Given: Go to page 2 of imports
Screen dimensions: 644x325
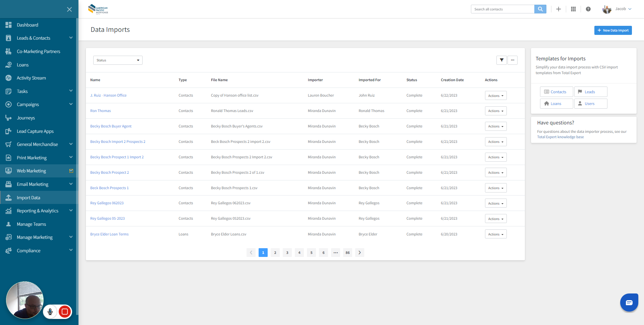Looking at the screenshot, I should pos(275,253).
